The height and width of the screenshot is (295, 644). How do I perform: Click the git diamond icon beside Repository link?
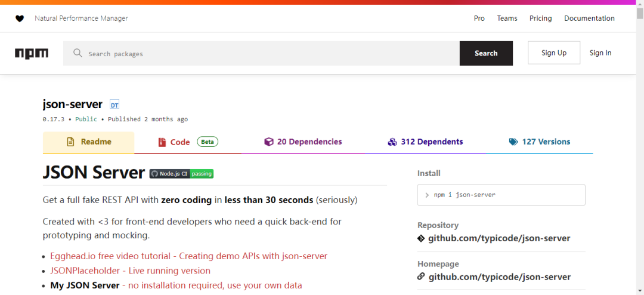point(421,238)
